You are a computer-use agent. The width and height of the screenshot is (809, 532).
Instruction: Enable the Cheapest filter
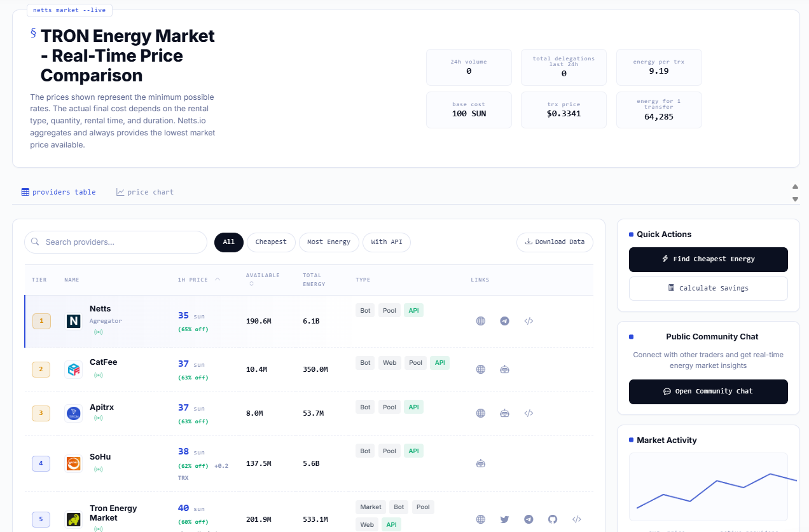coord(271,242)
